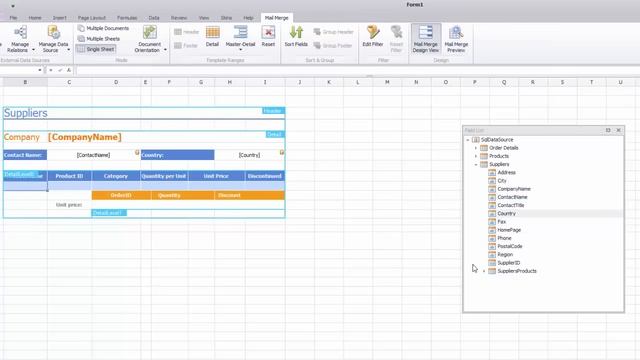
Task: Switch to the Home ribbon tab
Action: pyautogui.click(x=35, y=18)
